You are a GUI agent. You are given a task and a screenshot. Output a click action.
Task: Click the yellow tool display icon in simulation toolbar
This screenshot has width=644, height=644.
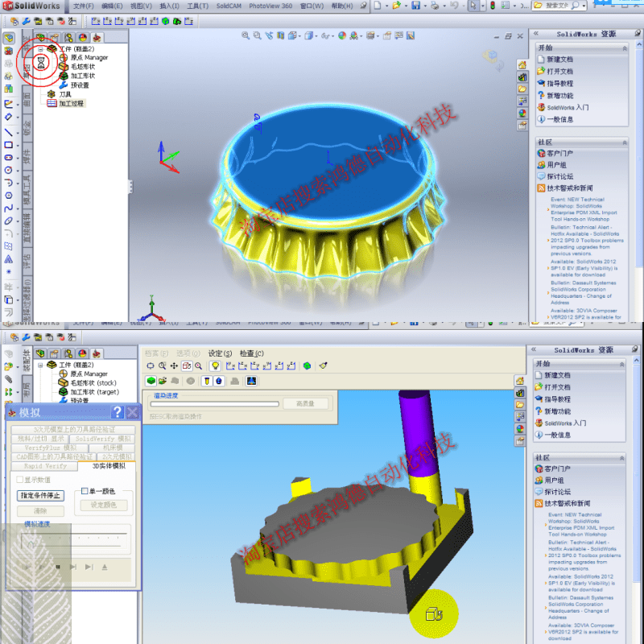(207, 381)
